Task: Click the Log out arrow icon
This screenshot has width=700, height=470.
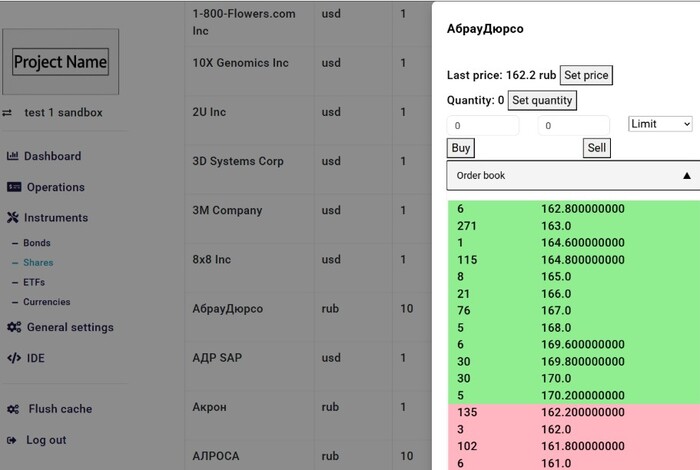Action: click(x=12, y=440)
